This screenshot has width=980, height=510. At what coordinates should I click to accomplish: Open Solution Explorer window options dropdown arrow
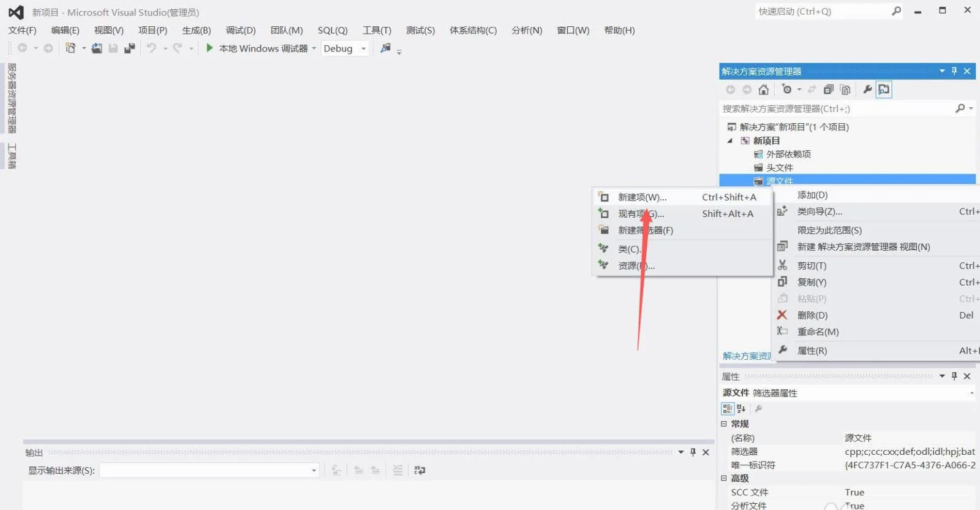942,71
